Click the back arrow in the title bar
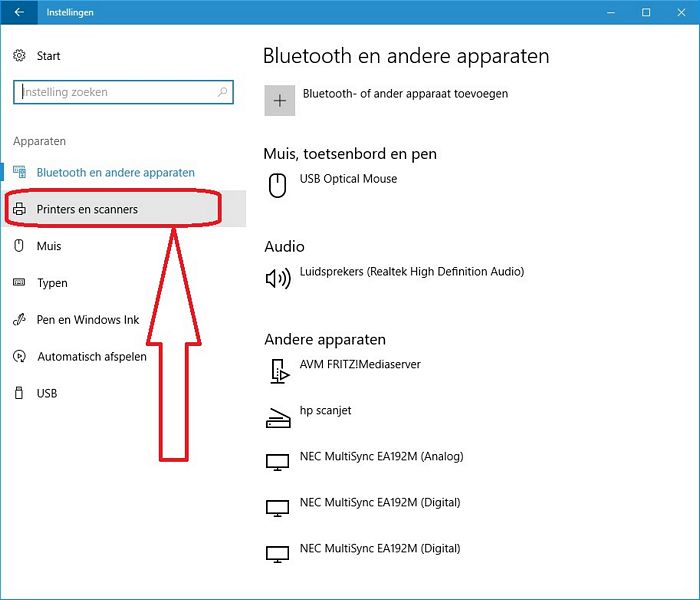Screen dimensions: 700x600 [x=19, y=12]
